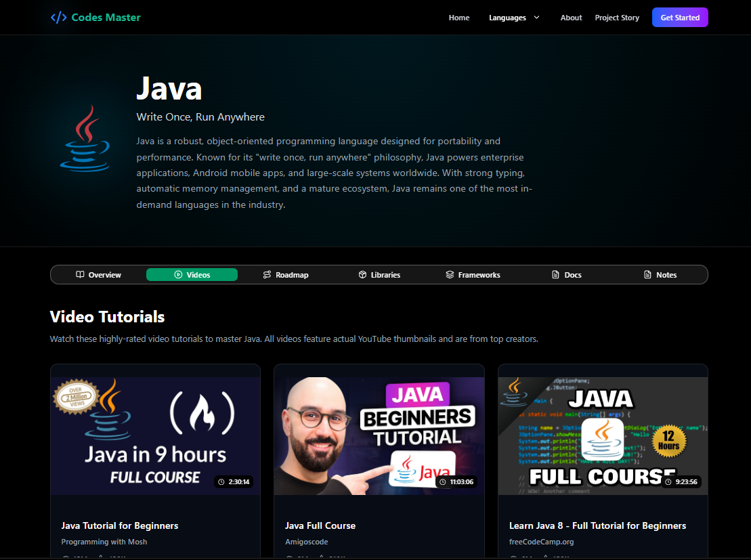Open the Libraries tab

[x=379, y=274]
